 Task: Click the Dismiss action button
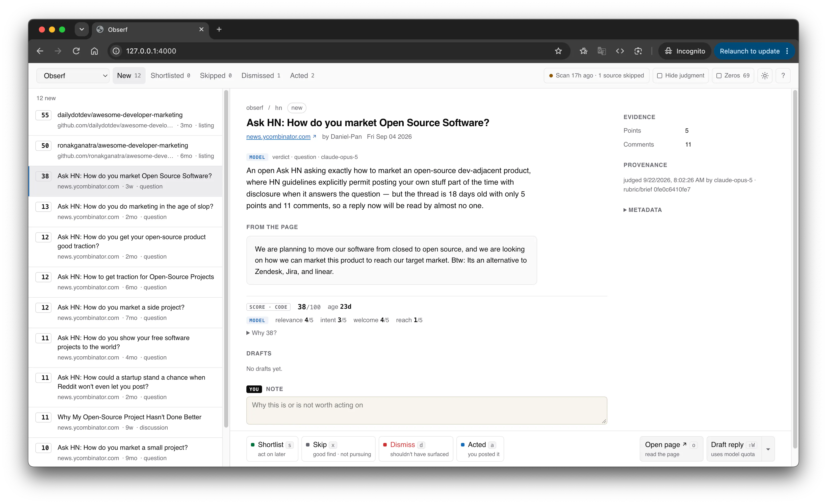click(x=416, y=449)
